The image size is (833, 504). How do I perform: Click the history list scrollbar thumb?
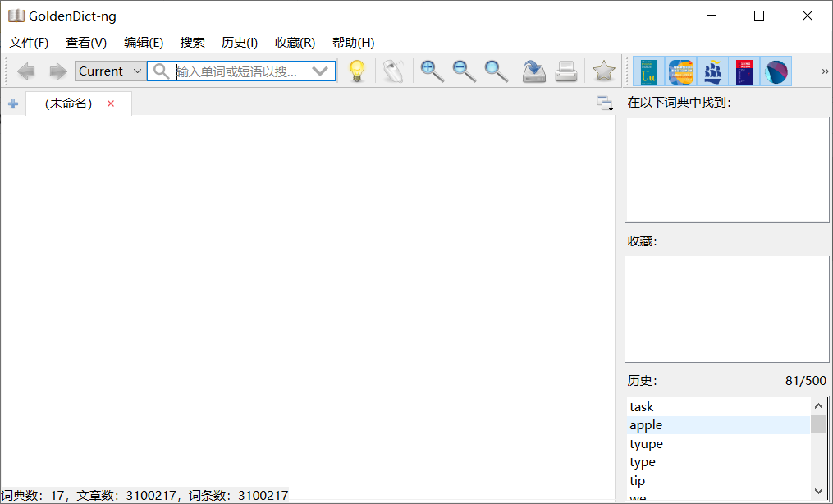pos(819,424)
